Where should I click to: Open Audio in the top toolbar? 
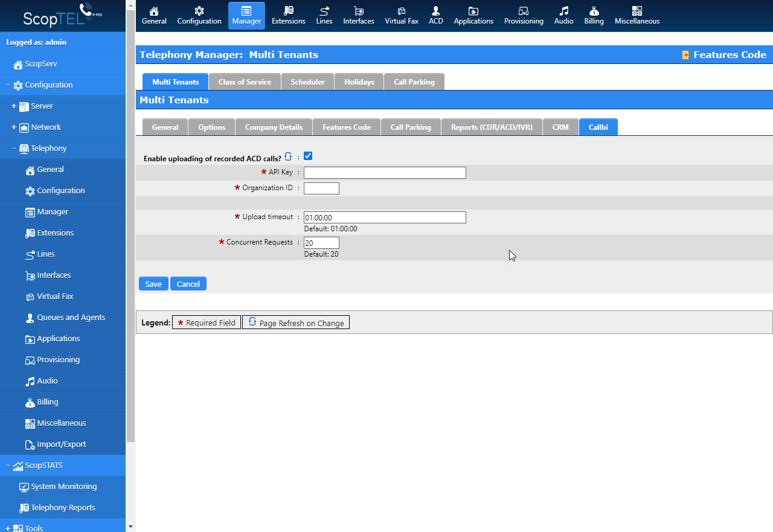pyautogui.click(x=564, y=16)
